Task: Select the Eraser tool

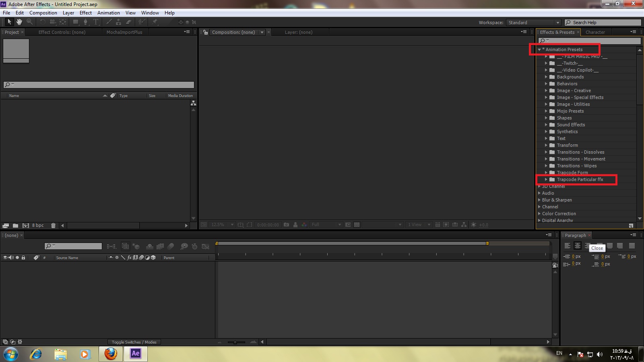Action: coord(129,22)
